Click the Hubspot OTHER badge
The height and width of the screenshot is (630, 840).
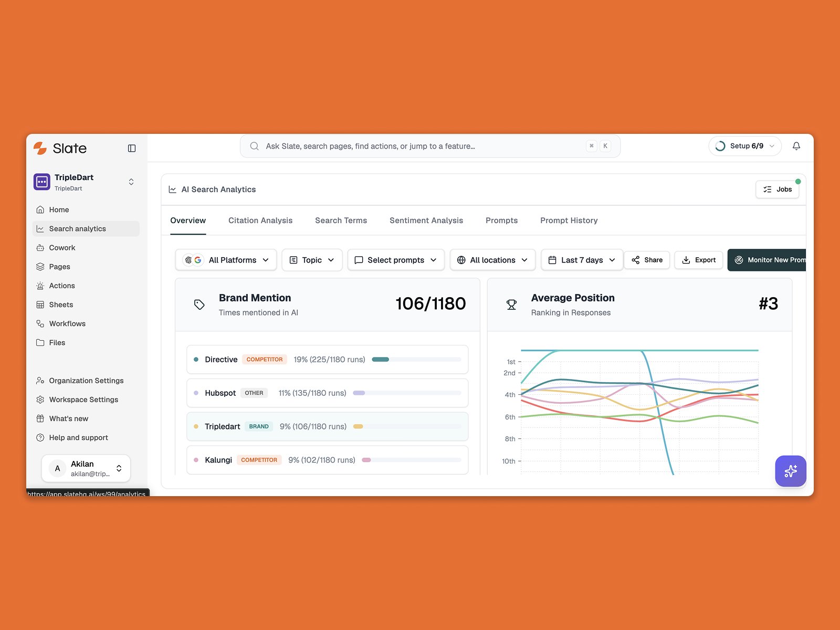254,393
